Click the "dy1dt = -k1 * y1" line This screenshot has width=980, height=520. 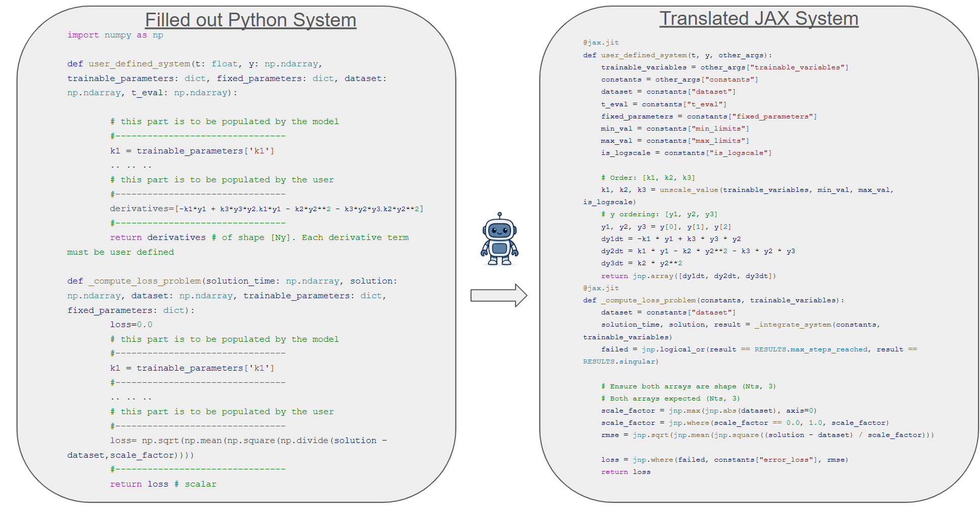coord(671,239)
